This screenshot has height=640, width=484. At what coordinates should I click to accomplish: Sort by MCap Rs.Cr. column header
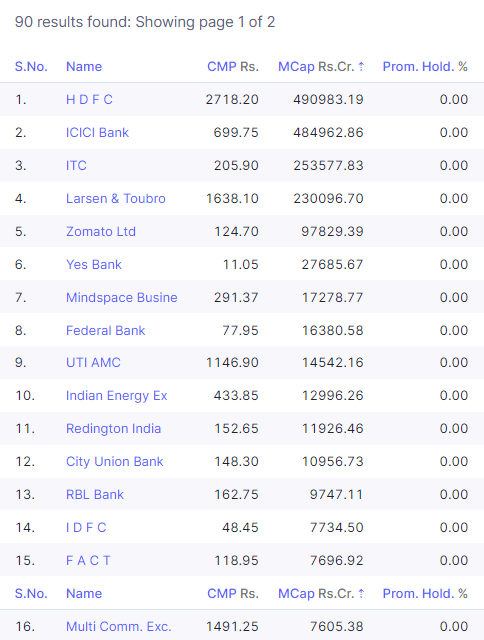[x=321, y=67]
